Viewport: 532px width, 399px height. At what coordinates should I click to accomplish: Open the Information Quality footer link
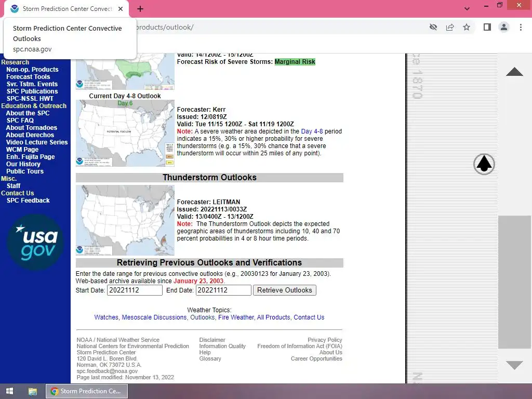(222, 346)
